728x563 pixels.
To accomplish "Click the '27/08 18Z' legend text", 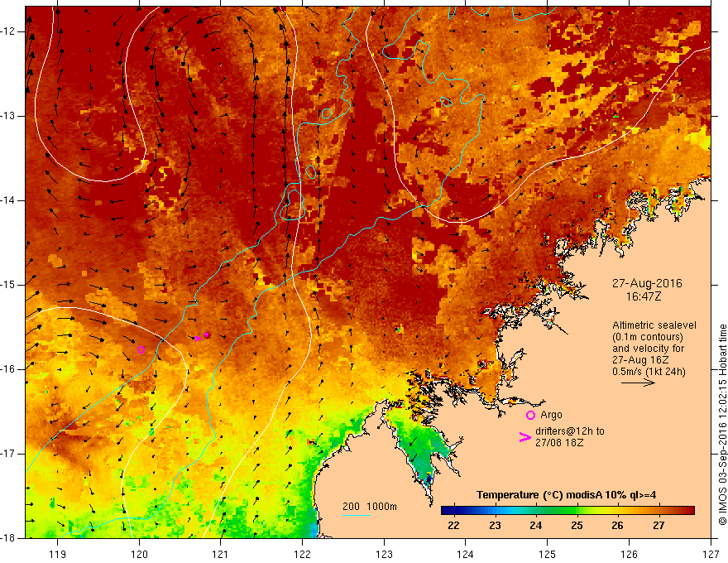I will (559, 443).
